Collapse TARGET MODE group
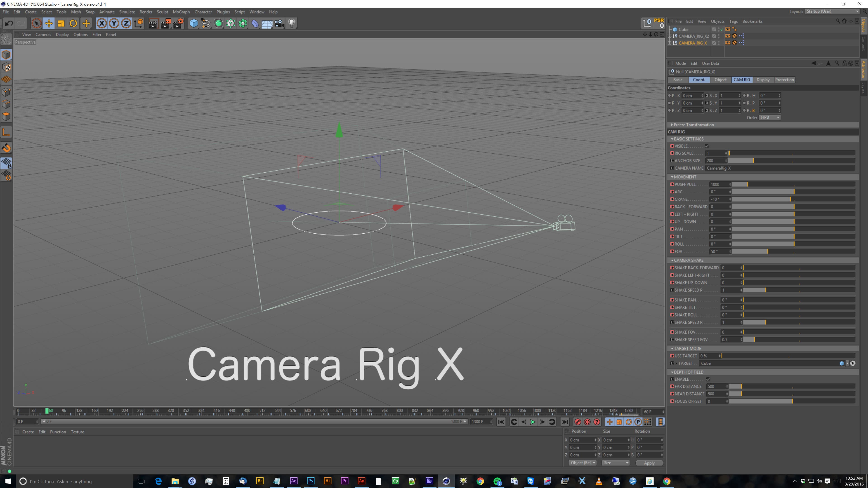The image size is (868, 488). coord(672,349)
